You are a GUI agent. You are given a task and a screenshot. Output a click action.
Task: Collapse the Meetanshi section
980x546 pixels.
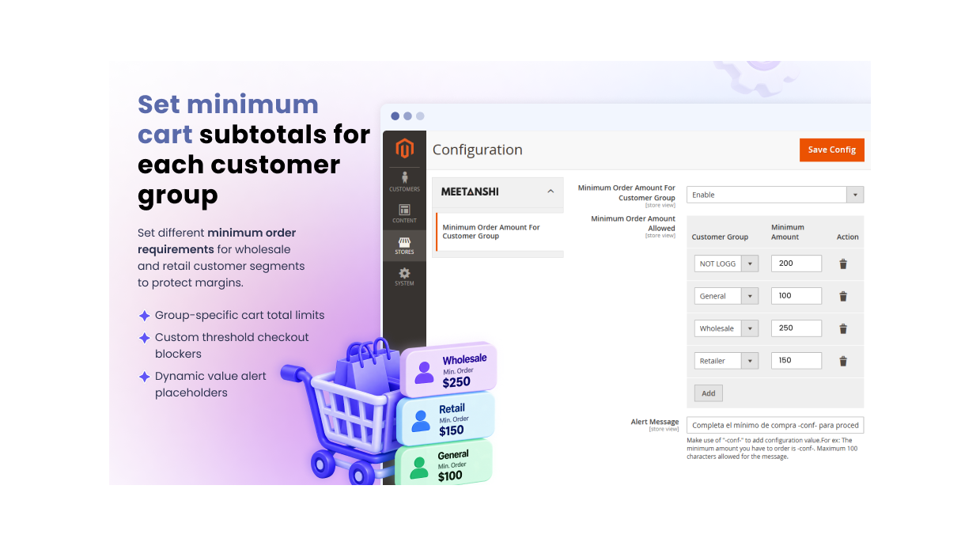point(551,191)
